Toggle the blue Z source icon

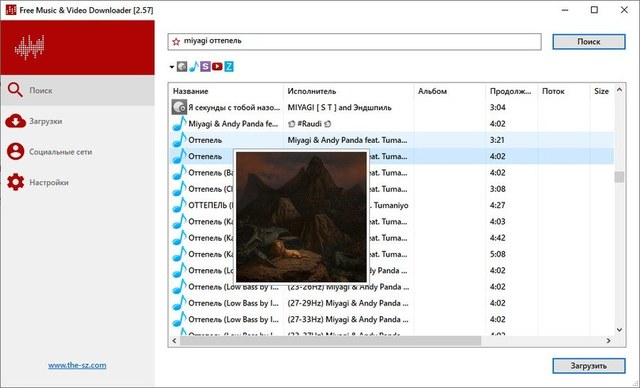click(229, 67)
